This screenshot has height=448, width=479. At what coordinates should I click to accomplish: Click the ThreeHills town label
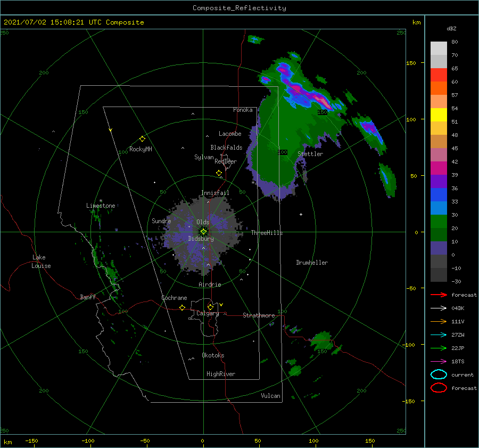point(267,233)
